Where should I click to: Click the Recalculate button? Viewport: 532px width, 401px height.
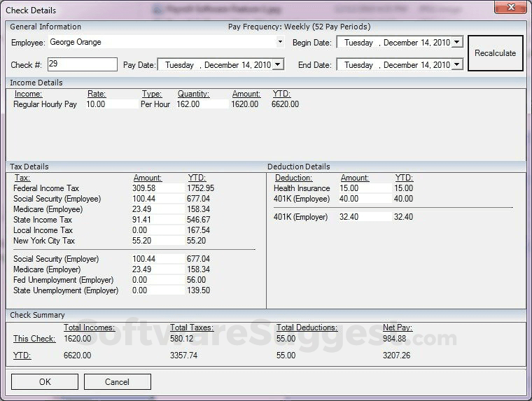pos(495,53)
